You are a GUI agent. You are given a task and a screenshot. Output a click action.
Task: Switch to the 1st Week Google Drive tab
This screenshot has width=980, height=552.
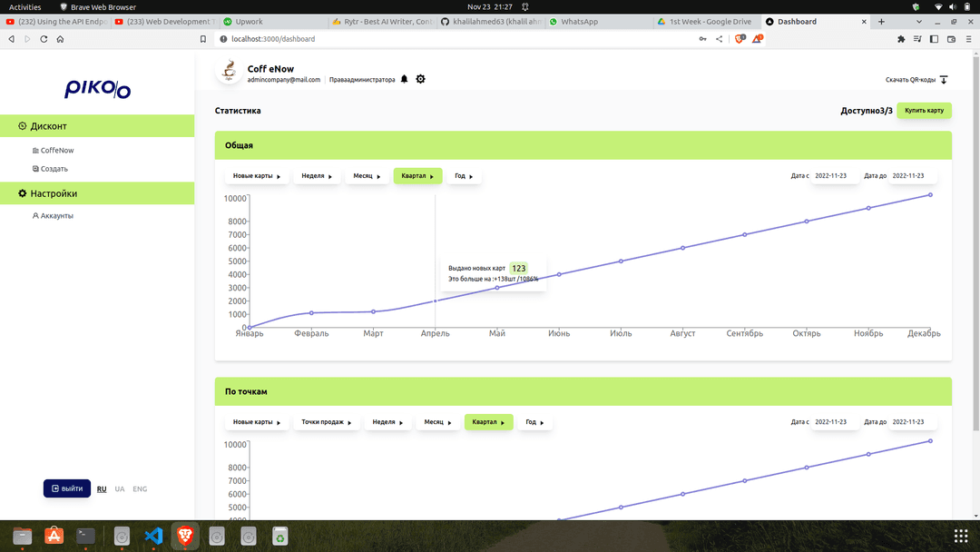(706, 21)
